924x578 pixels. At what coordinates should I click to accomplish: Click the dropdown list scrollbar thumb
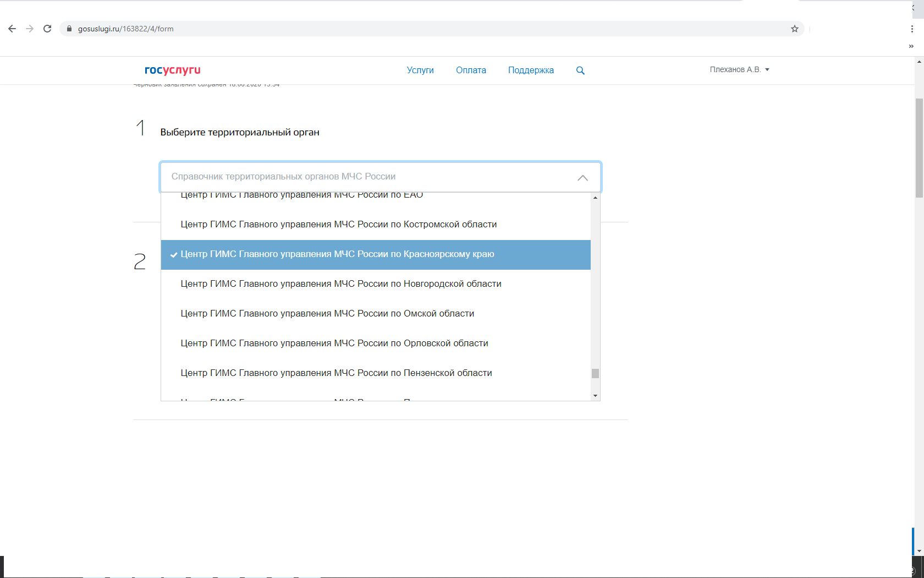(595, 373)
